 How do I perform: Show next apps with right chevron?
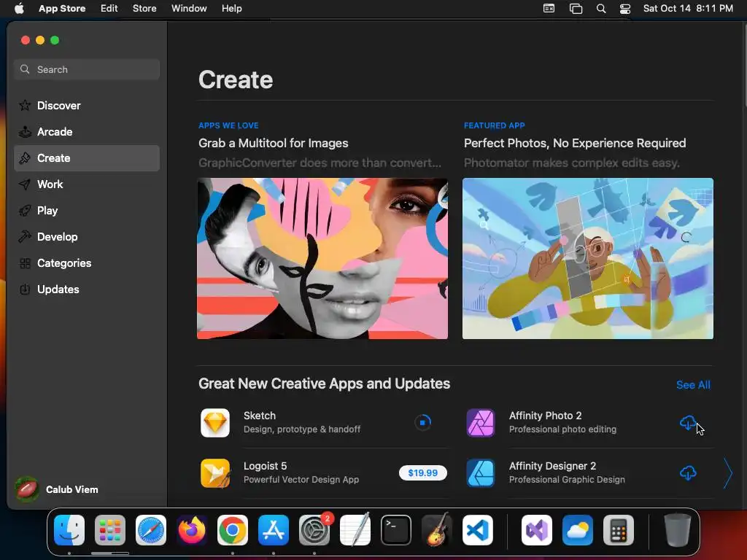(727, 473)
